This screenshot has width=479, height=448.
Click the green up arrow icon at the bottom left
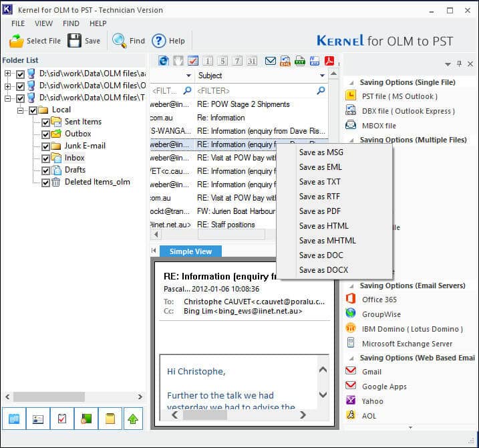point(133,419)
